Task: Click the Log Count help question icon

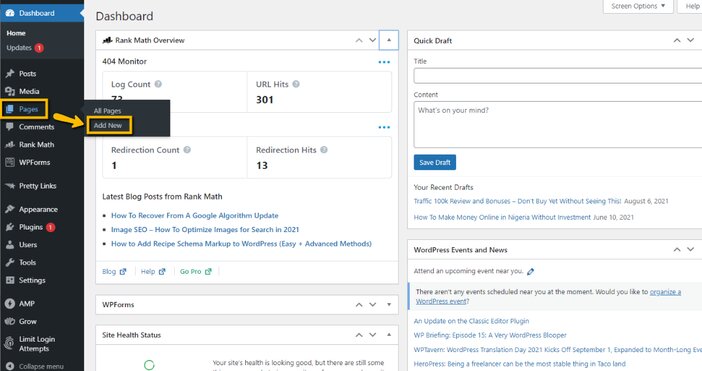Action: pyautogui.click(x=158, y=84)
